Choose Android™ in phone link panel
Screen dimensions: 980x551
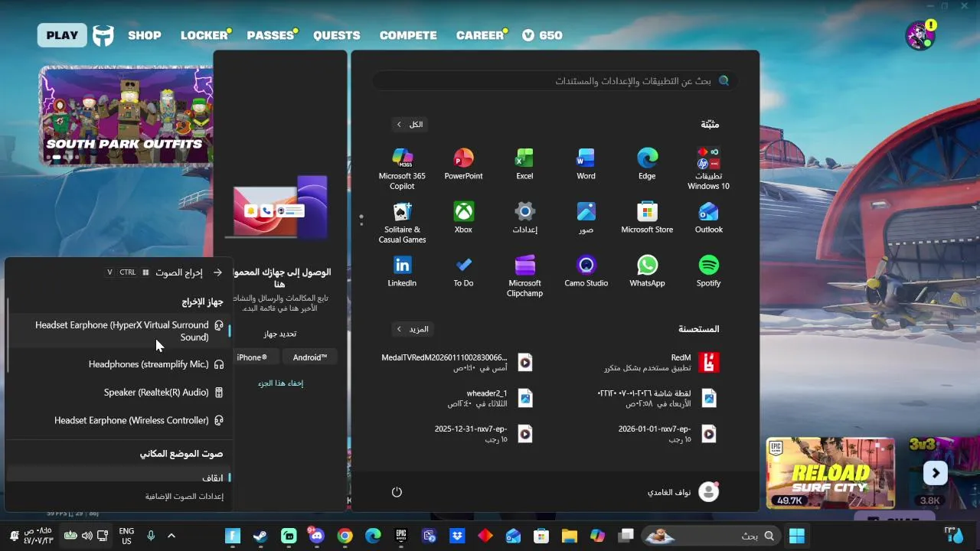pos(310,357)
